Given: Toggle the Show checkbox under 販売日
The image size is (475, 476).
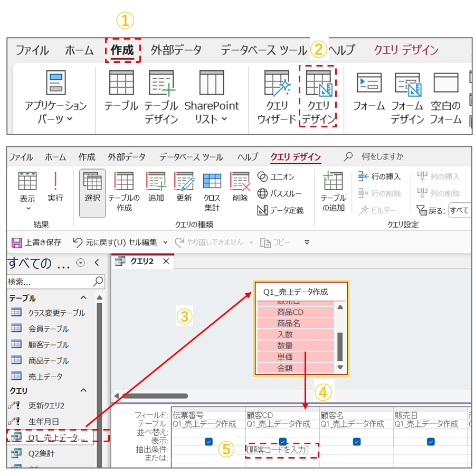Looking at the screenshot, I should pos(431,442).
